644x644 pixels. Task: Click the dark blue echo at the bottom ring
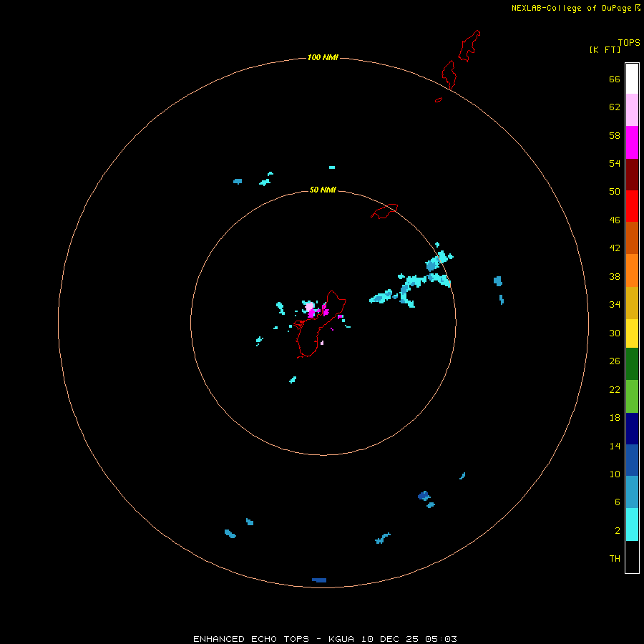pyautogui.click(x=319, y=580)
